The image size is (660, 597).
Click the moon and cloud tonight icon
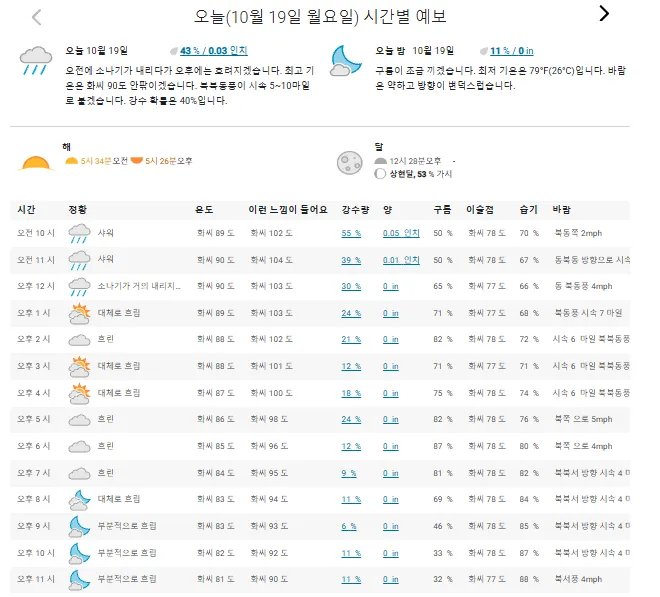[x=346, y=61]
